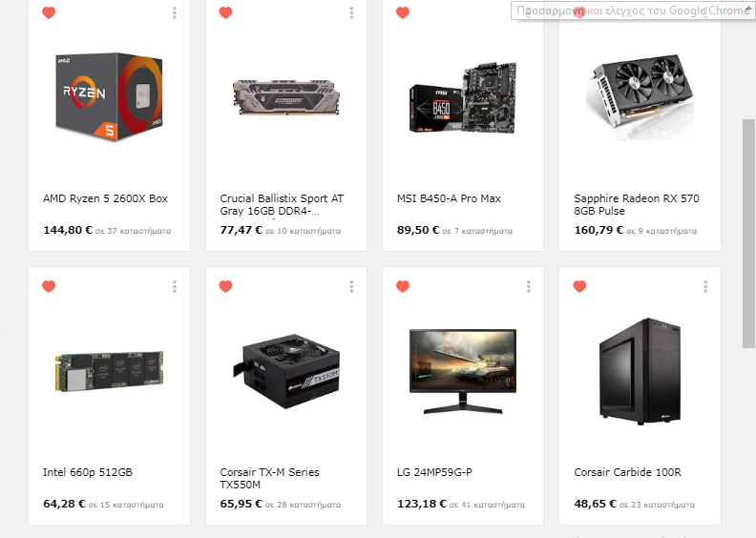This screenshot has width=756, height=538.
Task: Open three-dot menu for LG 24MP59G-P
Action: click(x=529, y=287)
